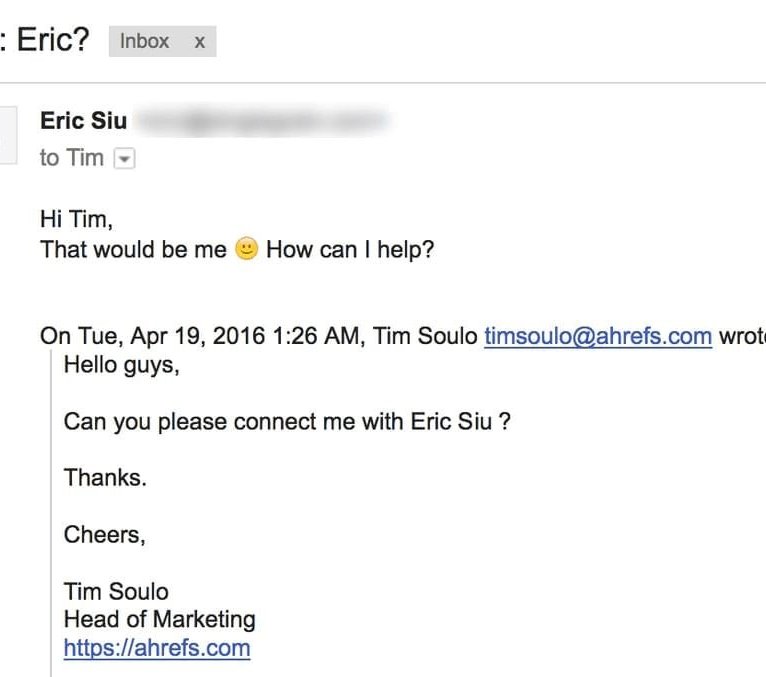Open the timsoulo@ahrefs.com email link
The height and width of the screenshot is (677, 766).
[x=598, y=336]
